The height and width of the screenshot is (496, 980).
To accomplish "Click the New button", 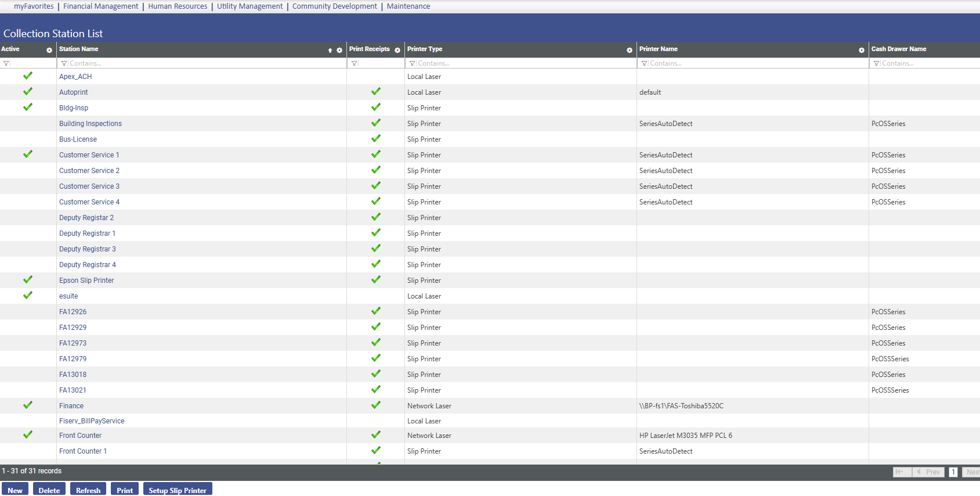I will [x=15, y=490].
